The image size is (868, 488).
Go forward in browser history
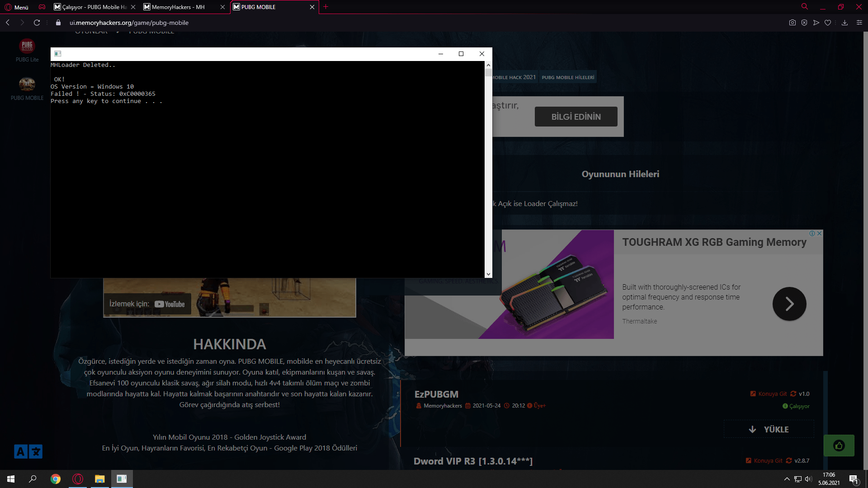tap(22, 23)
